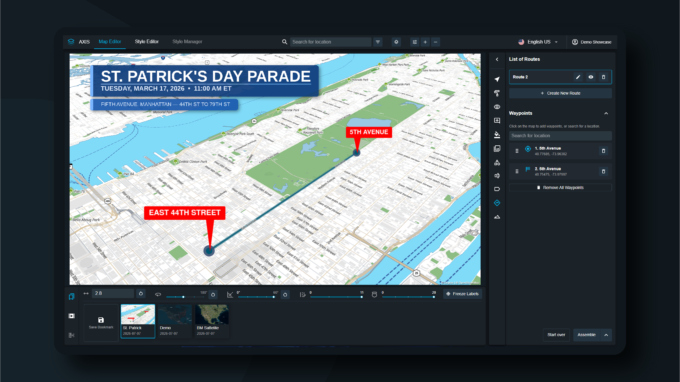Image resolution: width=680 pixels, height=382 pixels.
Task: Open the BM Satellite bookmark thumbnail
Action: (x=212, y=321)
